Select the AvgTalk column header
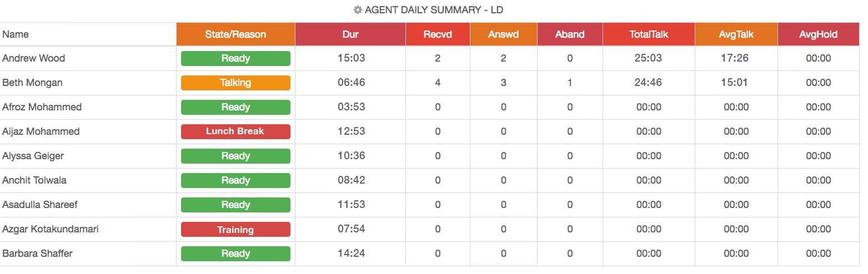 pyautogui.click(x=736, y=34)
